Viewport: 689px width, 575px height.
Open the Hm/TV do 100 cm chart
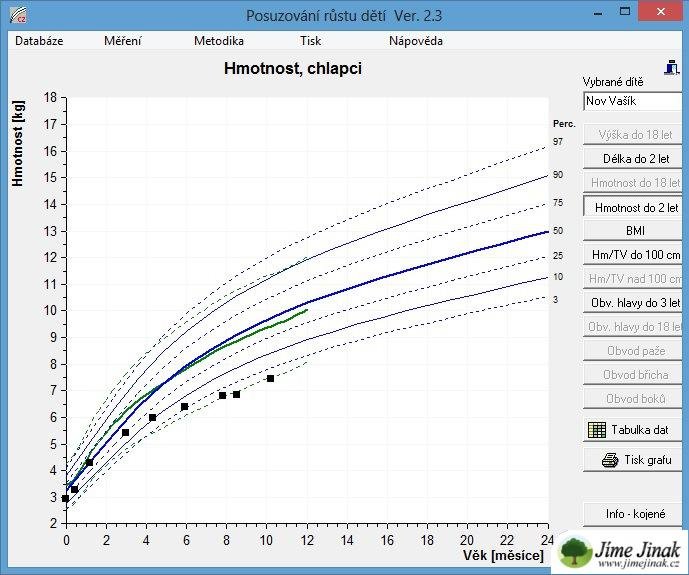pos(635,254)
